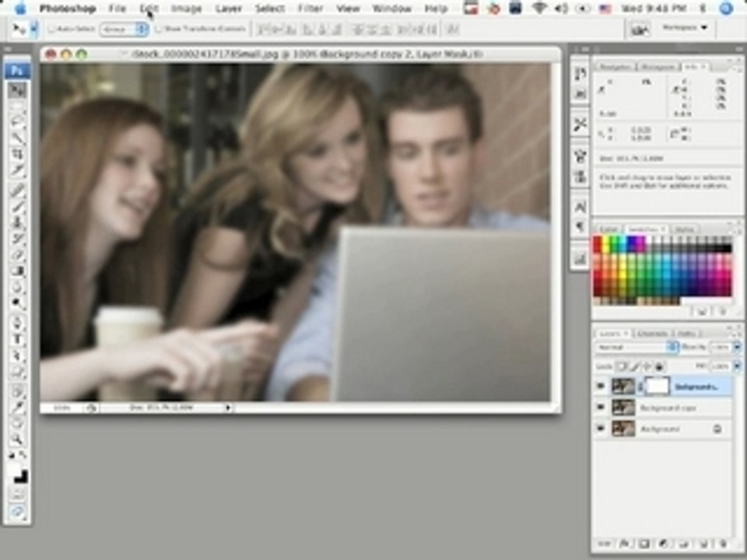Open the Spotlight search icon
747x560 pixels.
pos(727,8)
